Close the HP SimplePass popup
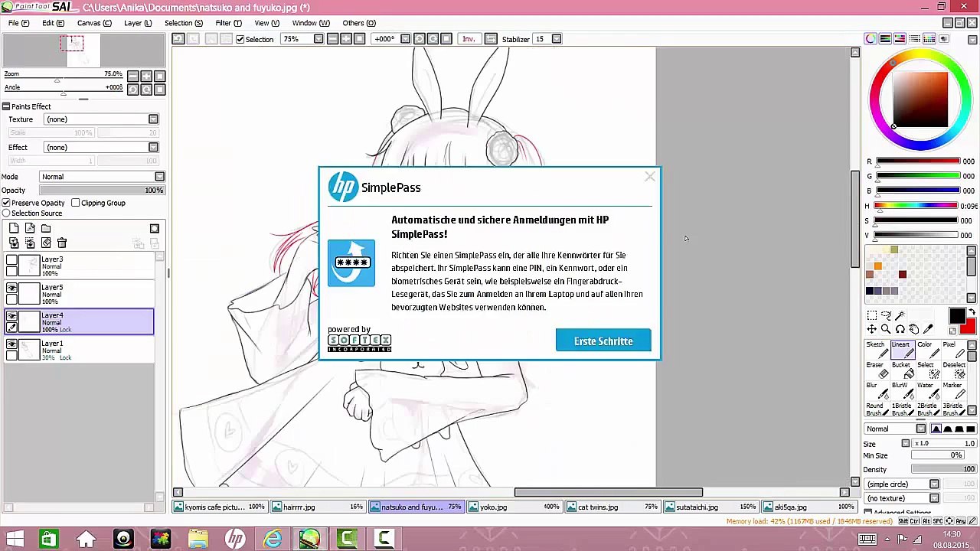 pos(650,177)
